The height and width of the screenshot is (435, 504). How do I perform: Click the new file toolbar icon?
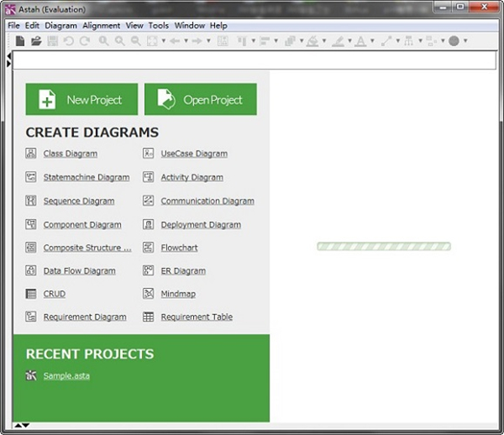(20, 40)
